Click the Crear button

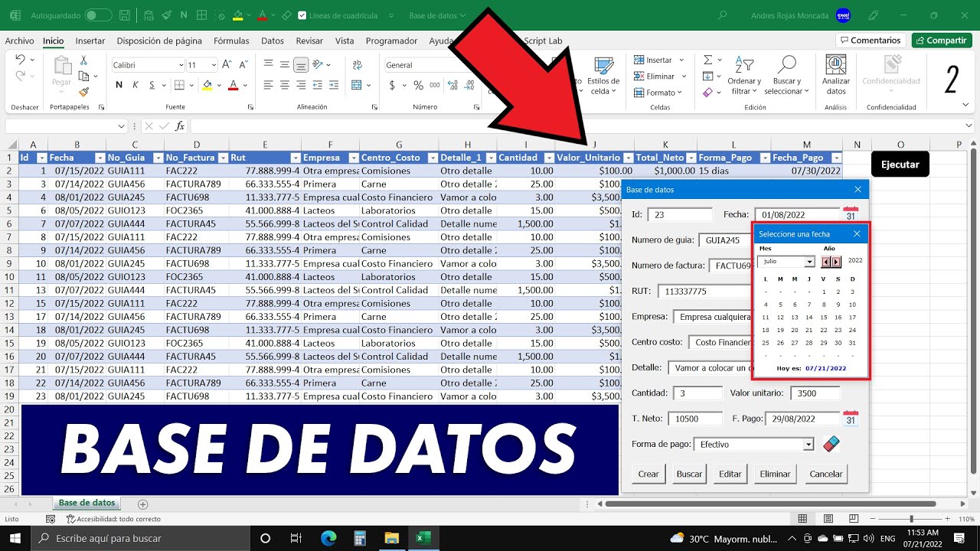648,474
